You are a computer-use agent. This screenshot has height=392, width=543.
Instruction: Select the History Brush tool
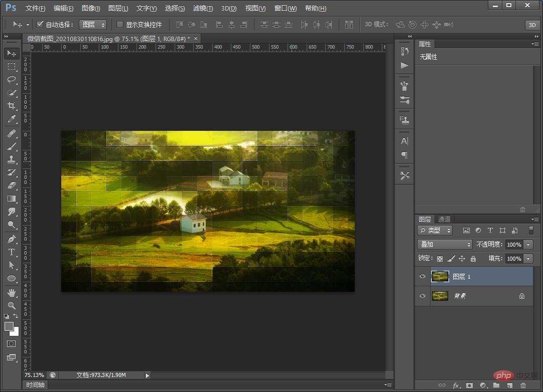pyautogui.click(x=12, y=172)
